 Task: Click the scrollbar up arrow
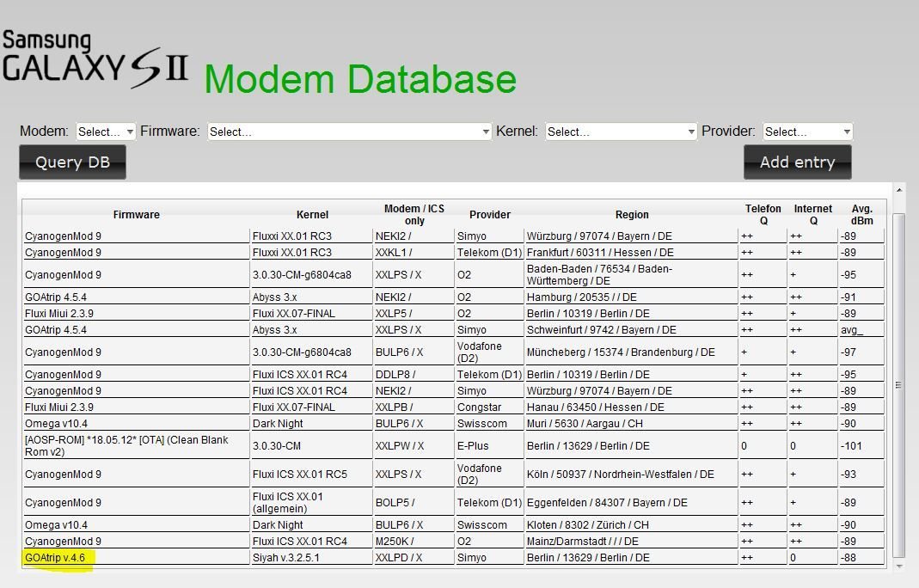click(899, 191)
